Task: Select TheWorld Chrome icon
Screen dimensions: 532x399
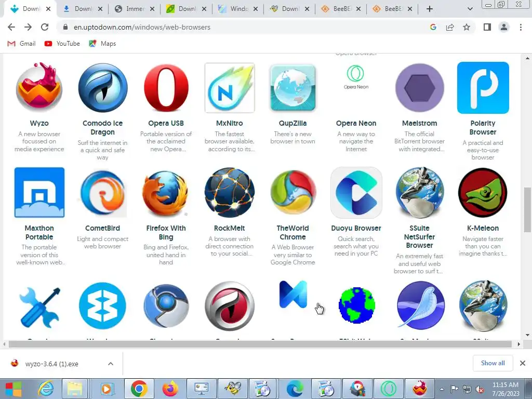Action: (x=293, y=192)
